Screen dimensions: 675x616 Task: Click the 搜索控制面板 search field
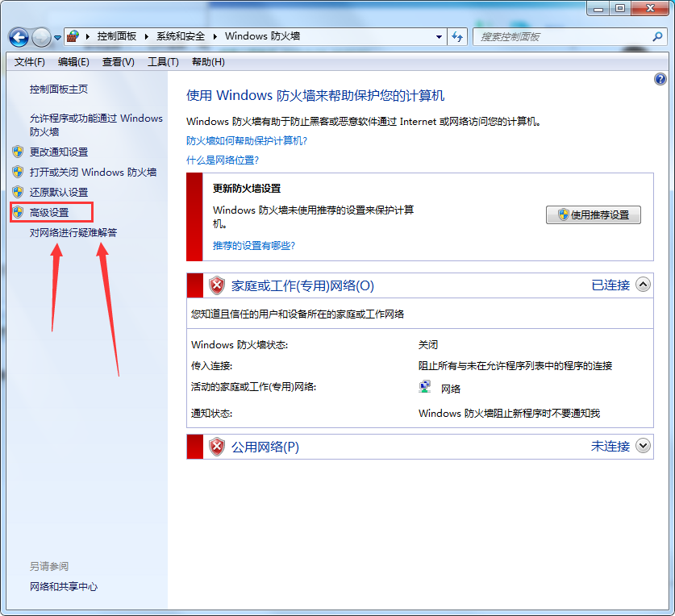560,37
